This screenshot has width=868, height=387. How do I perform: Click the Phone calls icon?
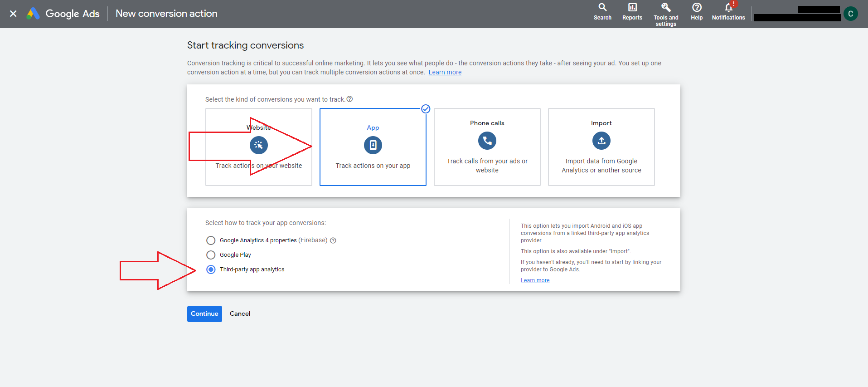487,141
